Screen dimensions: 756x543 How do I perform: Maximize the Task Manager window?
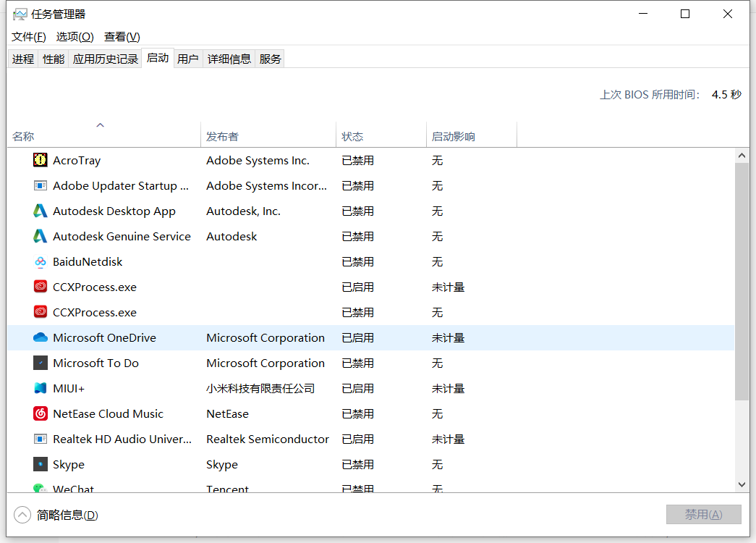tap(685, 14)
